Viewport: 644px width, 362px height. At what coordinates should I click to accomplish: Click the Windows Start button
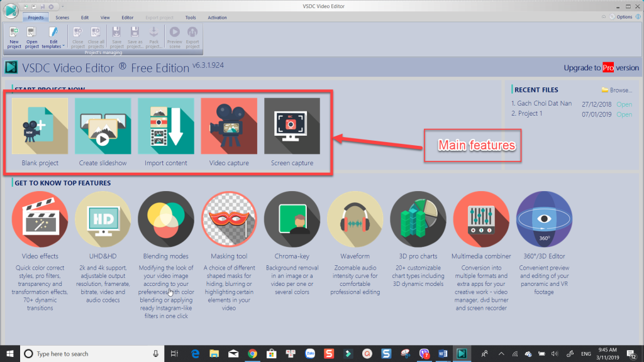pyautogui.click(x=10, y=353)
